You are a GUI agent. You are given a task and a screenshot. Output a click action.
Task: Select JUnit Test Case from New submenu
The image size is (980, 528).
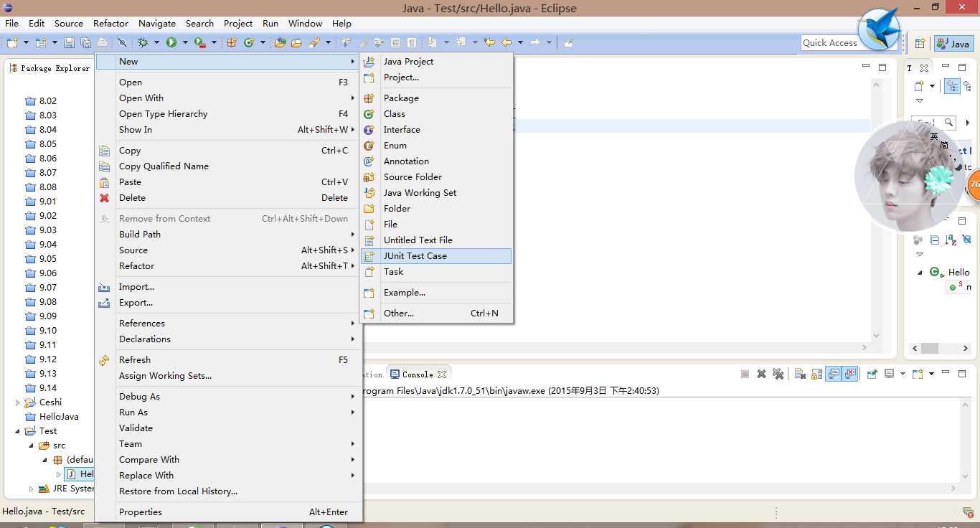[x=436, y=256]
